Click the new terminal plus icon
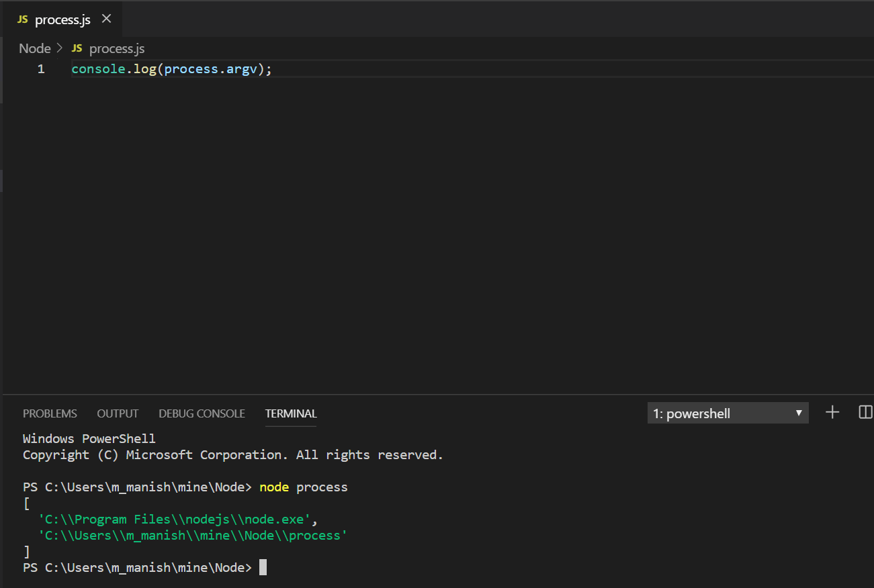 click(832, 412)
